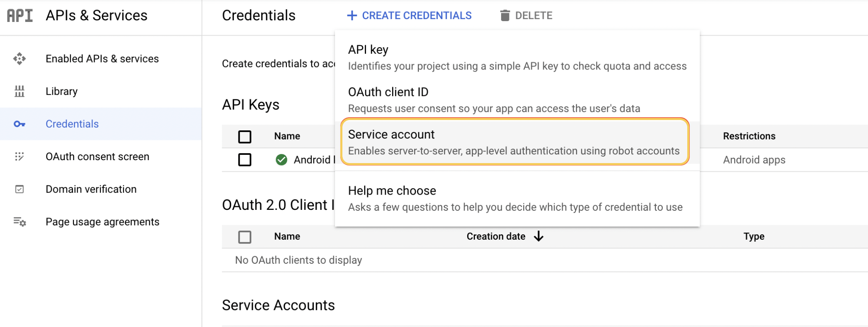
Task: Choose OAuth client ID option
Action: click(x=517, y=100)
